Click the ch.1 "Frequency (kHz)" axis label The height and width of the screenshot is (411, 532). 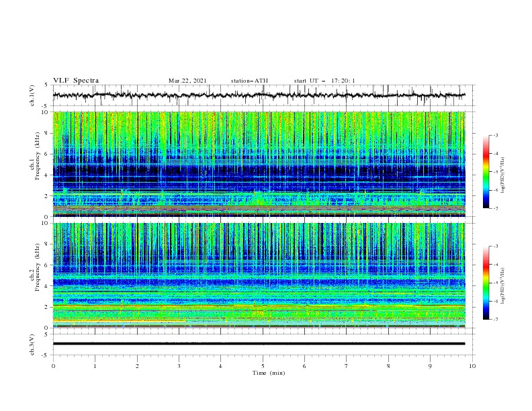pos(38,156)
